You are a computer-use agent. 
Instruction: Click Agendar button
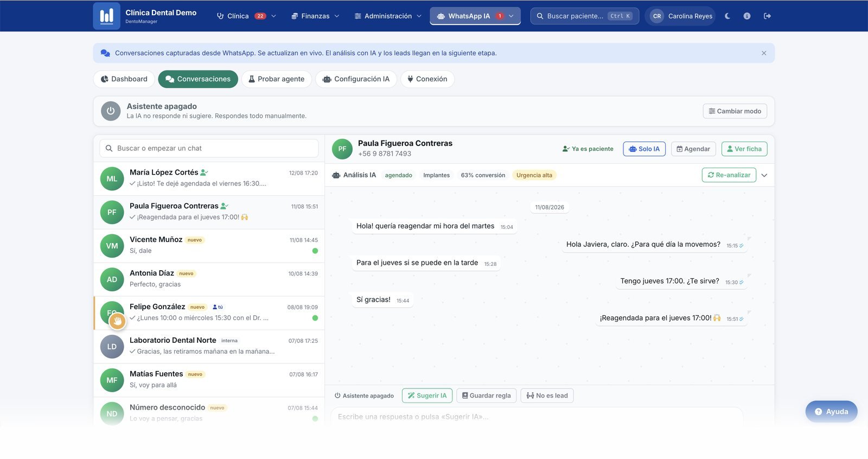coord(693,149)
